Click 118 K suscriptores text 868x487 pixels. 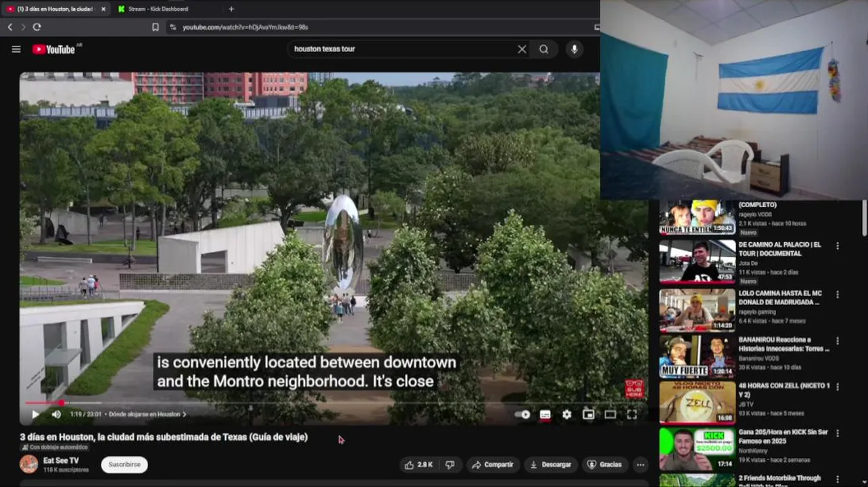66,470
